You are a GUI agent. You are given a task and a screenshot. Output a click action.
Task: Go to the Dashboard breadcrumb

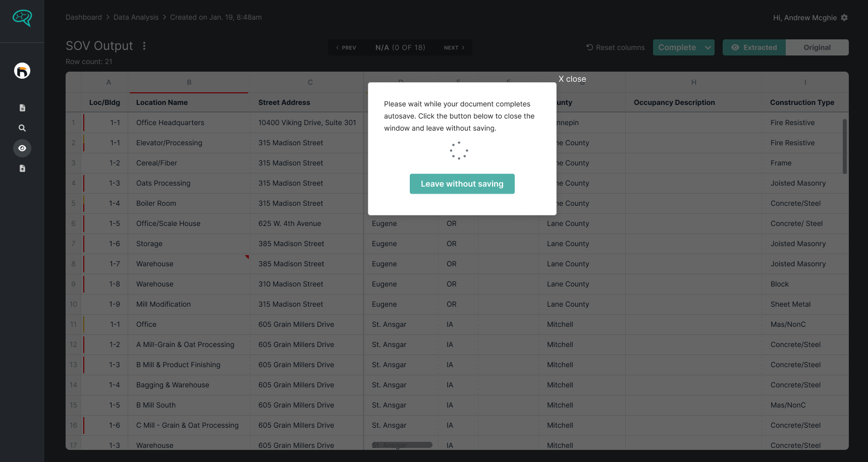coord(84,17)
